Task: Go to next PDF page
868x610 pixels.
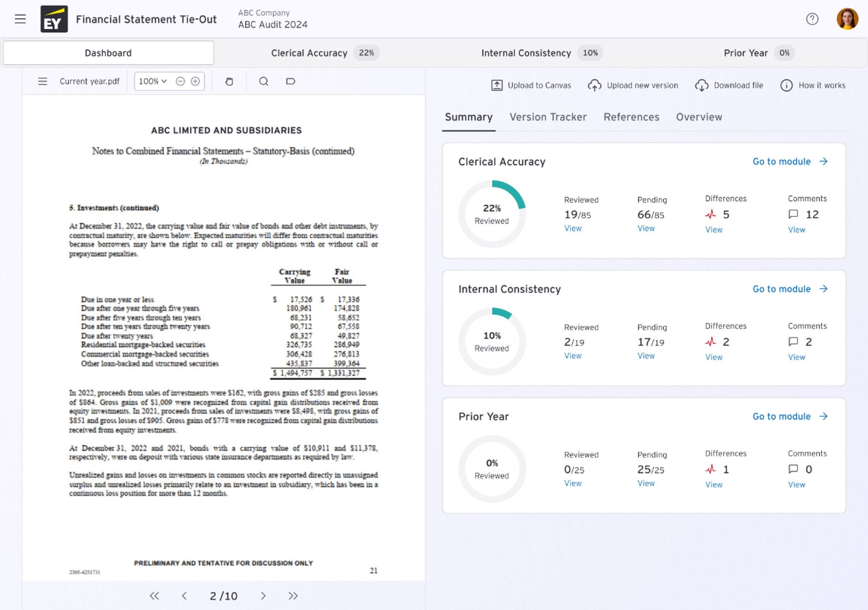Action: (x=263, y=596)
